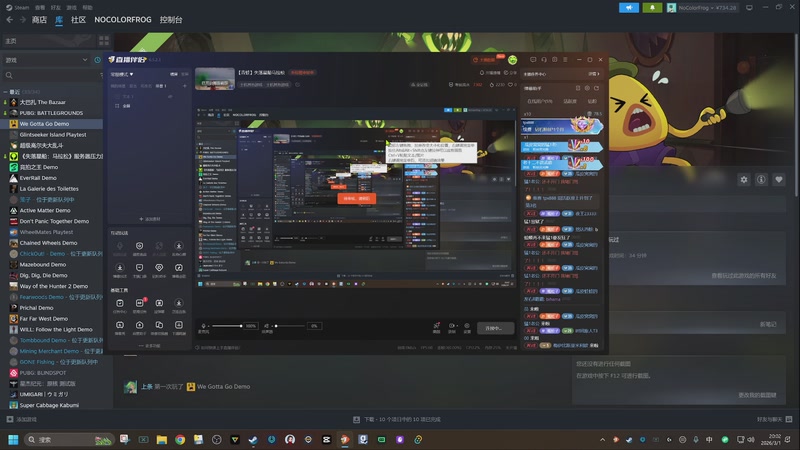The image size is (800, 450).
Task: Click 添加游戏 at the bottom of Steam
Action: (x=21, y=419)
